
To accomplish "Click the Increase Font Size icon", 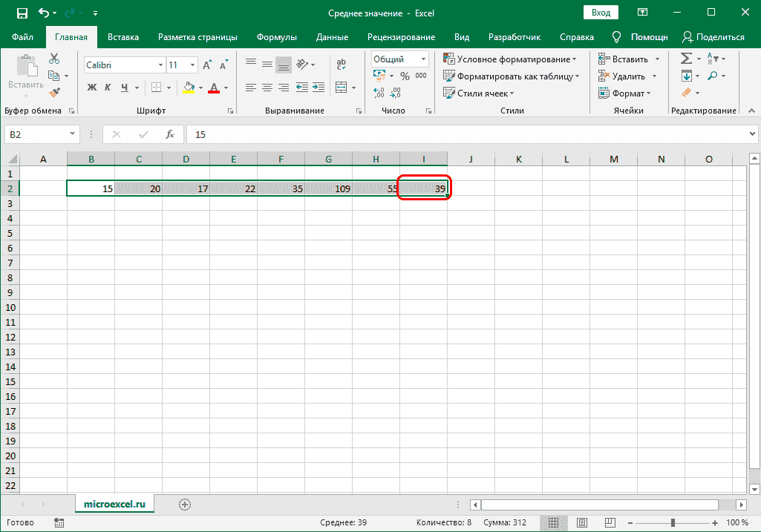I will (x=206, y=65).
